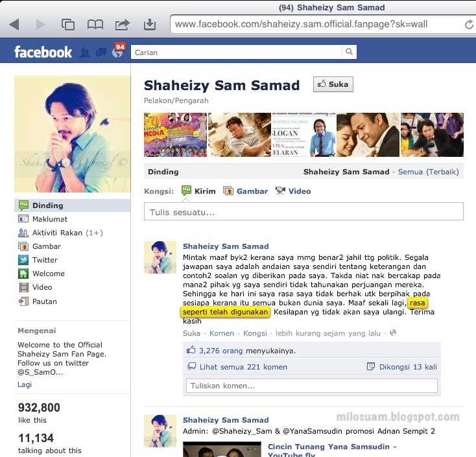This screenshot has height=457, width=476.
Task: Open Facebook messages icon
Action: point(101,53)
